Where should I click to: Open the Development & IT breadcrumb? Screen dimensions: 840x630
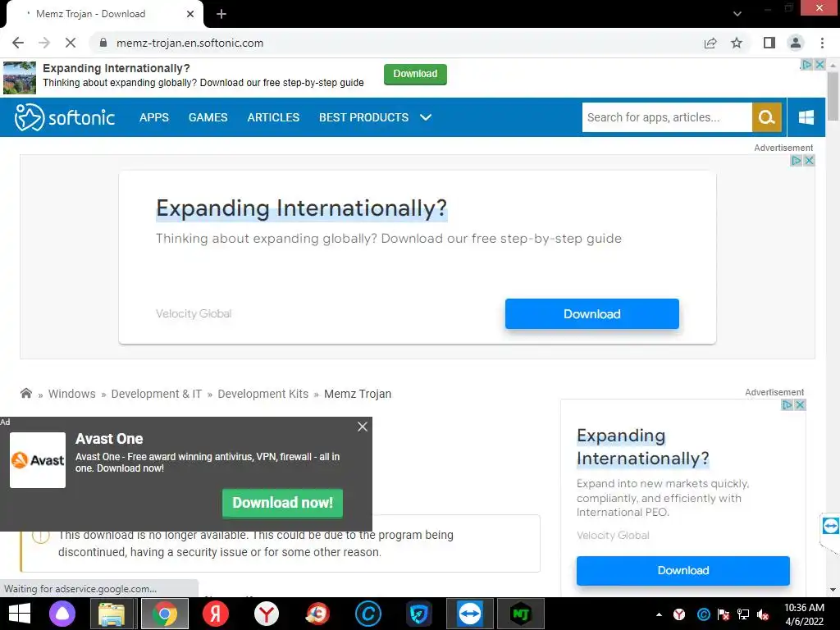tap(157, 394)
